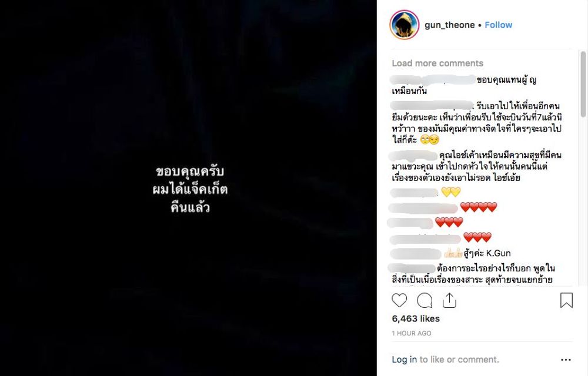Share post using upload arrow icon
Image resolution: width=588 pixels, height=376 pixels.
pos(449,300)
